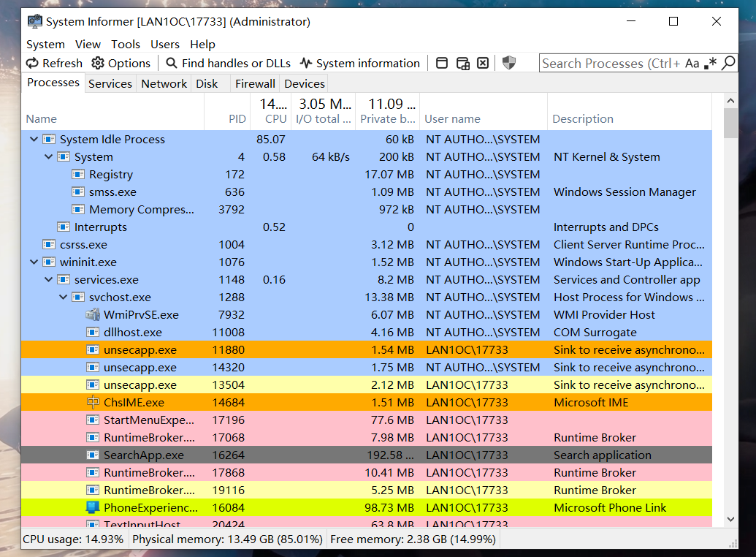Viewport: 756px width, 557px height.
Task: Click the csrss.exe process icon
Action: click(49, 245)
